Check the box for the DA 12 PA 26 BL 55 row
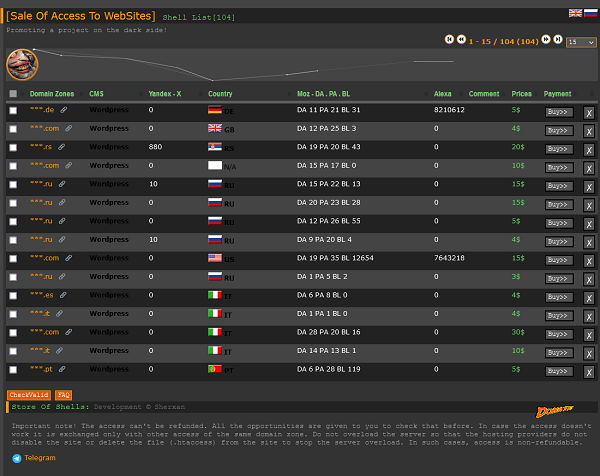600x476 pixels. [x=13, y=222]
